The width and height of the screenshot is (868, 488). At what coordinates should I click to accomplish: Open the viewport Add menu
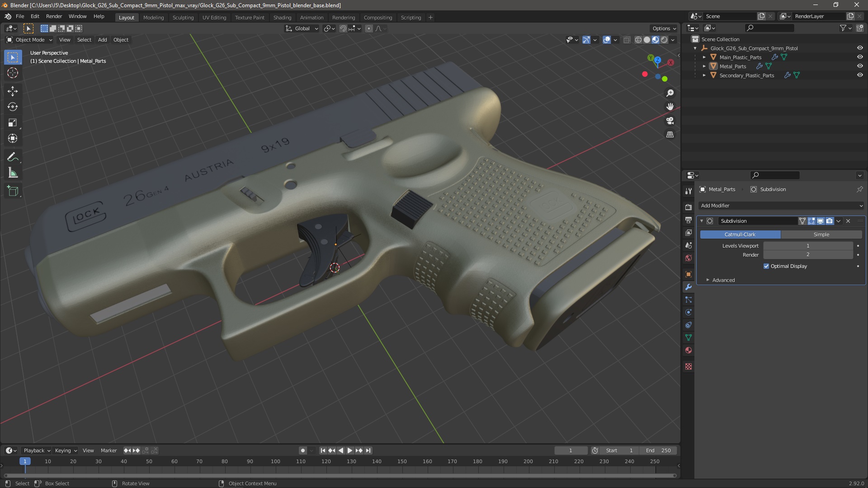point(103,40)
